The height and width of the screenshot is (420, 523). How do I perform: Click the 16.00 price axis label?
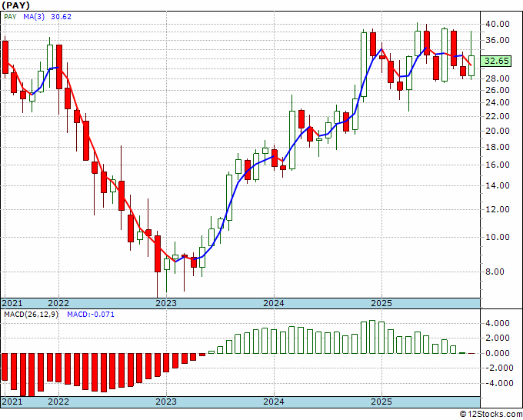[x=497, y=165]
